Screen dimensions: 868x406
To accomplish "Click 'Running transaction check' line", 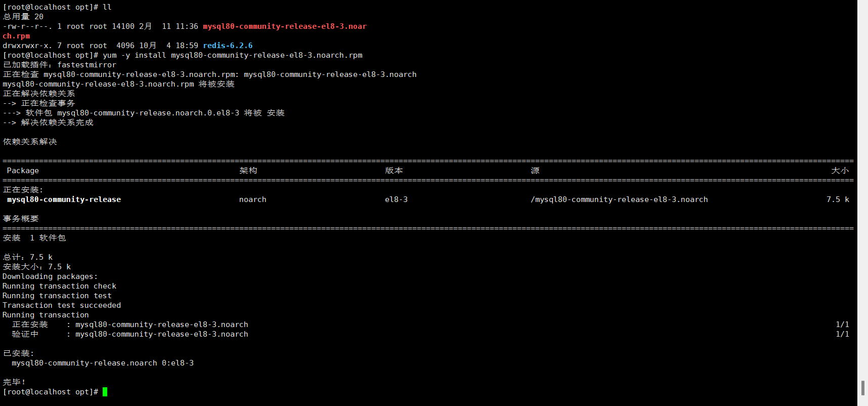I will [59, 286].
